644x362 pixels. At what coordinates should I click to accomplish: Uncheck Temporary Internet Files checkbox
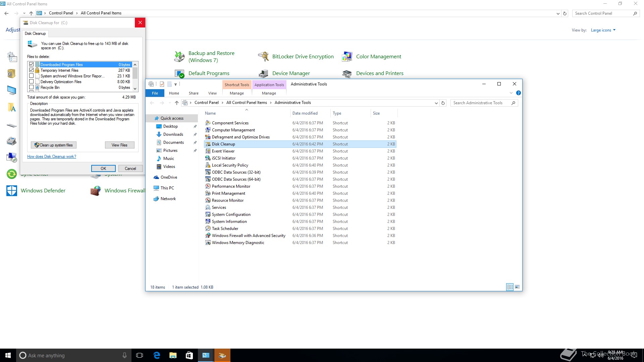click(x=32, y=70)
